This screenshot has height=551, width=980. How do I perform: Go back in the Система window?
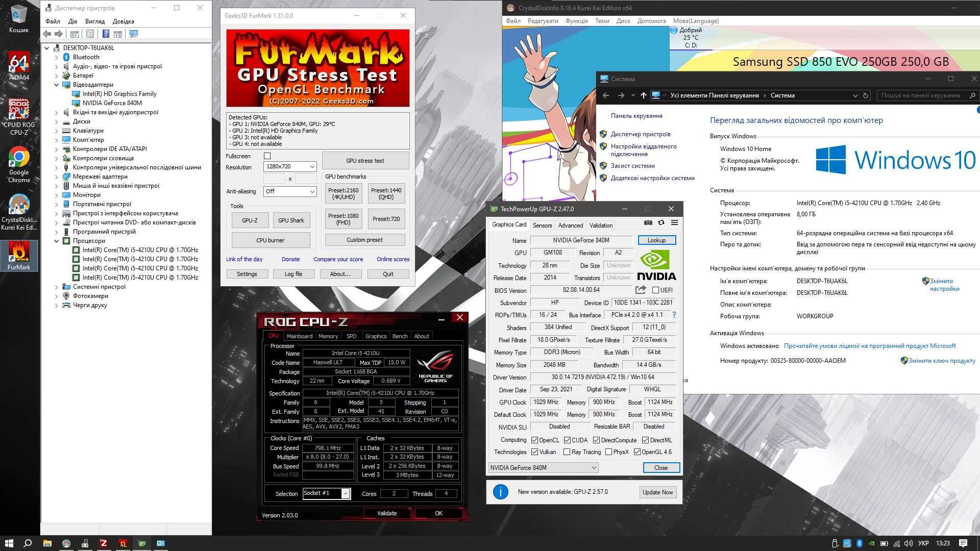(606, 95)
